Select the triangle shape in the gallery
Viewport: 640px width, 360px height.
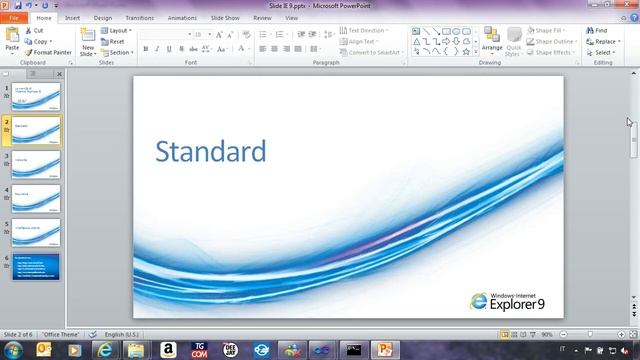coord(416,42)
